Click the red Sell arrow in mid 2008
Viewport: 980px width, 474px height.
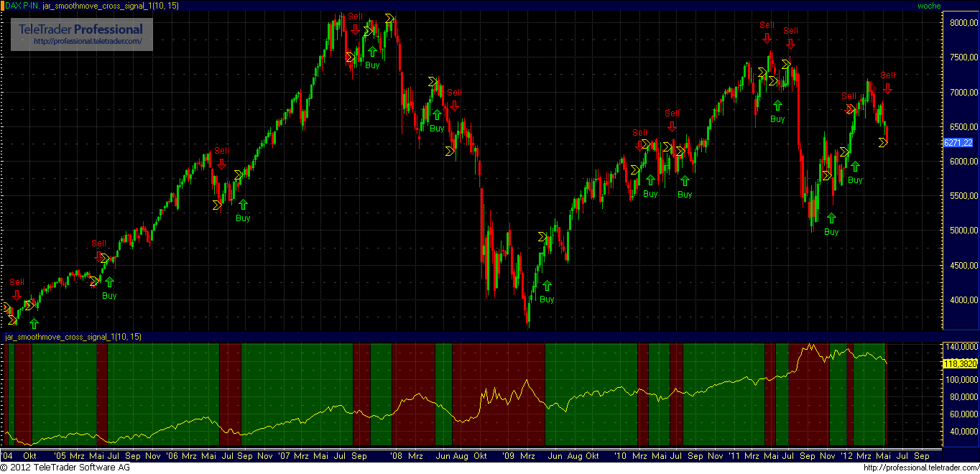pos(453,105)
